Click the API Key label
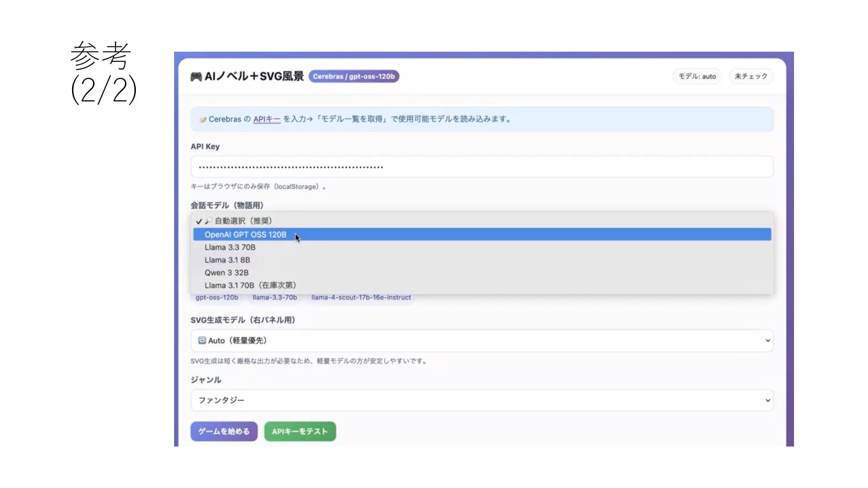The height and width of the screenshot is (488, 868). (x=205, y=147)
